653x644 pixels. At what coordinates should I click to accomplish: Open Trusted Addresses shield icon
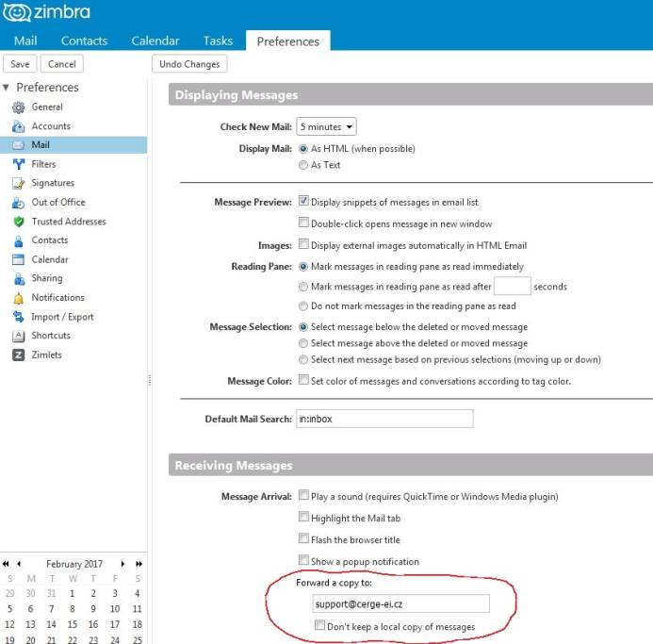coord(18,222)
